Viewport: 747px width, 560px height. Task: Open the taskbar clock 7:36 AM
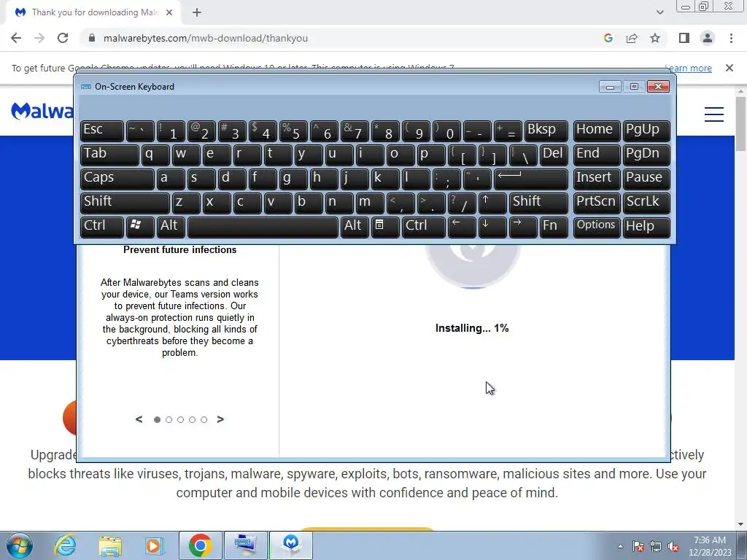click(x=709, y=546)
